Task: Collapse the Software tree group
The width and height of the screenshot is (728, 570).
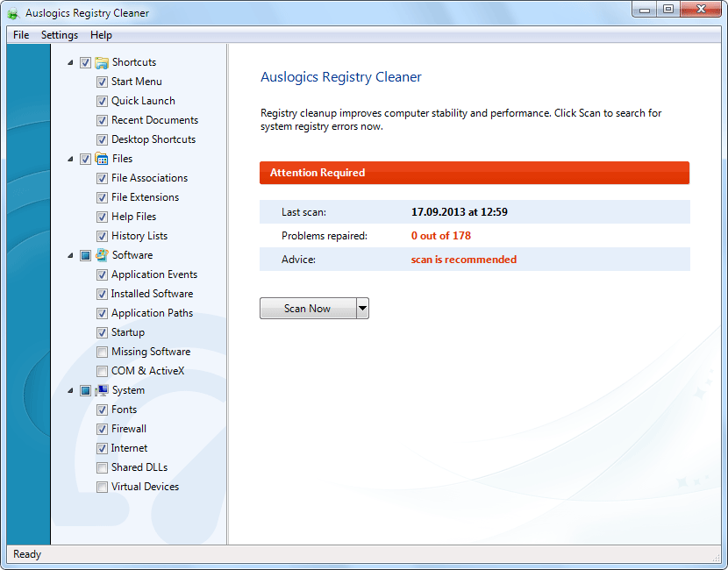Action: 70,255
